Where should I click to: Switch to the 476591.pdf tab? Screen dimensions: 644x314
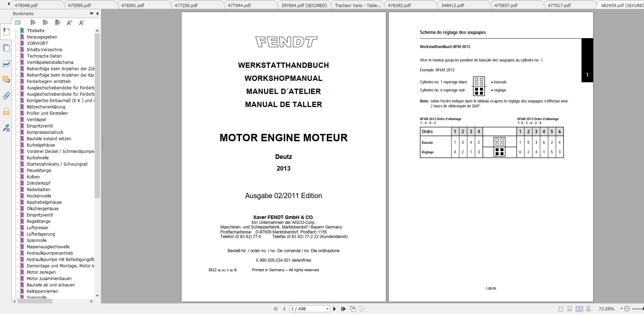133,5
